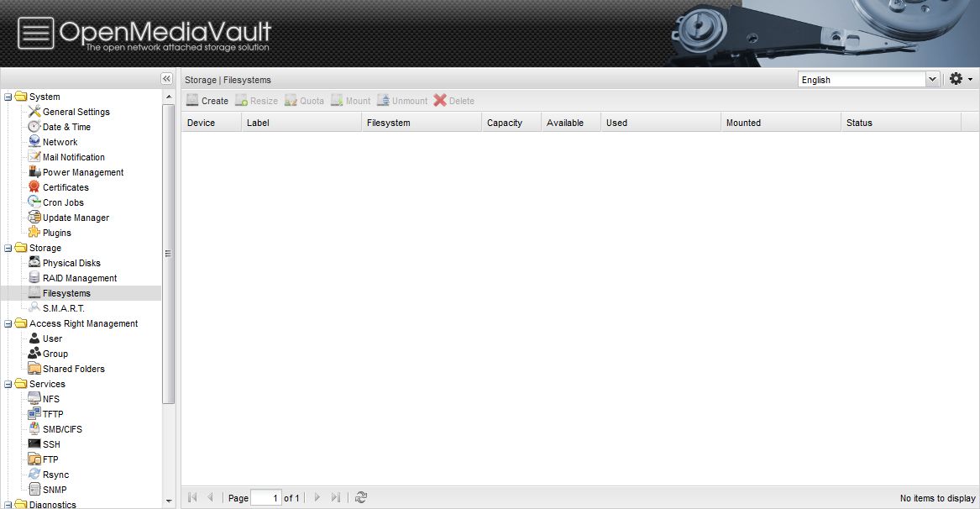Click the SNMP icon
This screenshot has height=509, width=980.
[x=34, y=489]
